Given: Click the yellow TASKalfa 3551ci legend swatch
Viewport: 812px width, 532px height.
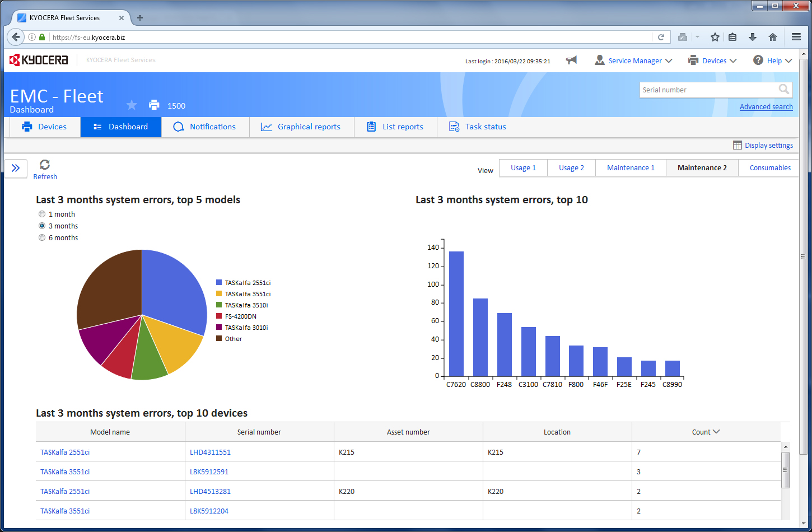Looking at the screenshot, I should pos(219,294).
